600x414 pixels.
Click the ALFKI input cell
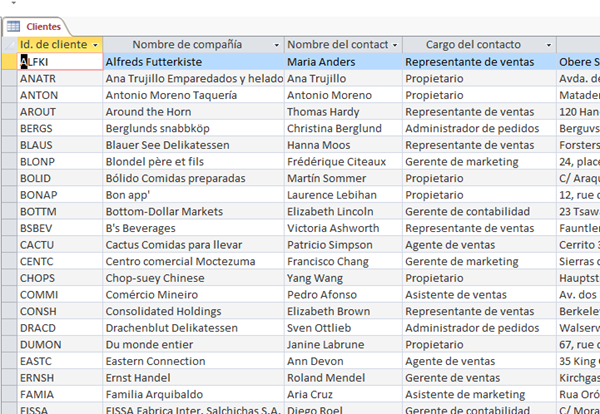[x=60, y=62]
